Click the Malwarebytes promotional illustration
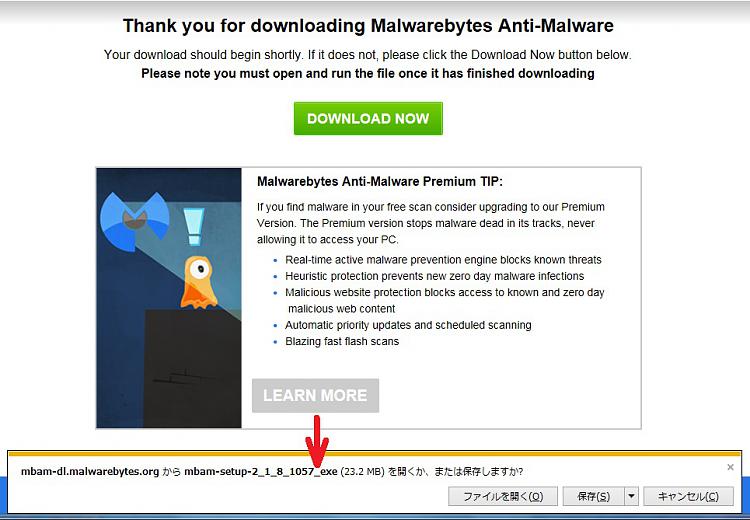 (x=169, y=298)
